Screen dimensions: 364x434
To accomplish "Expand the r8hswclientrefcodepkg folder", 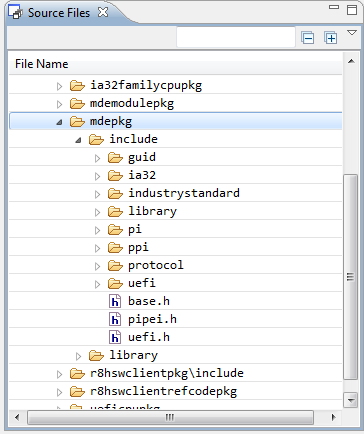I will [59, 393].
